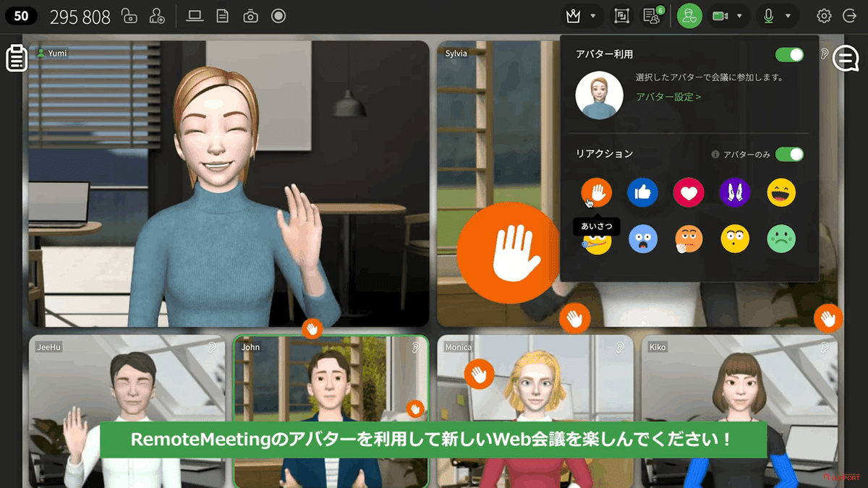868x488 pixels.
Task: Send the thumbs up reaction
Action: point(642,192)
